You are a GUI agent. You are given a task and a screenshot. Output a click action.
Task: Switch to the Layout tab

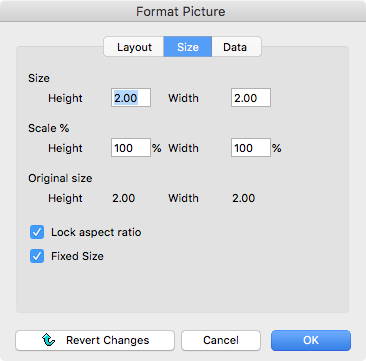pyautogui.click(x=134, y=47)
